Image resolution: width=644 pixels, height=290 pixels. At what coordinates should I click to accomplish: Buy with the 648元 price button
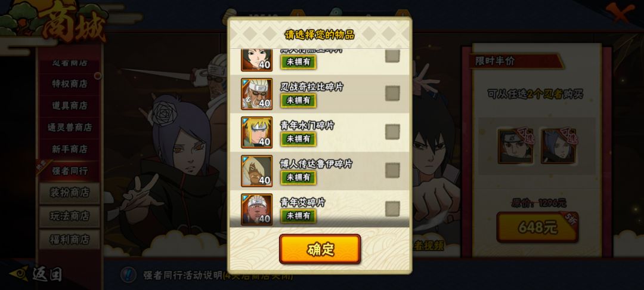(537, 227)
